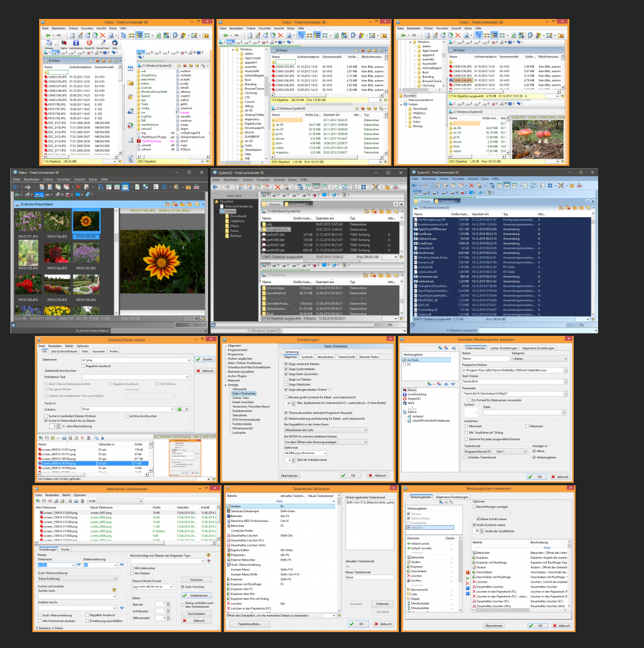Click red X delete icon in top-left Fotos toolbar
Screen dimensions: 644x648
[x=103, y=35]
